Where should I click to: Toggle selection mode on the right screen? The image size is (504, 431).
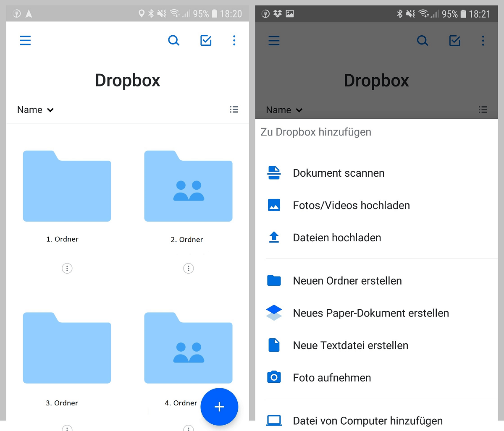point(454,41)
